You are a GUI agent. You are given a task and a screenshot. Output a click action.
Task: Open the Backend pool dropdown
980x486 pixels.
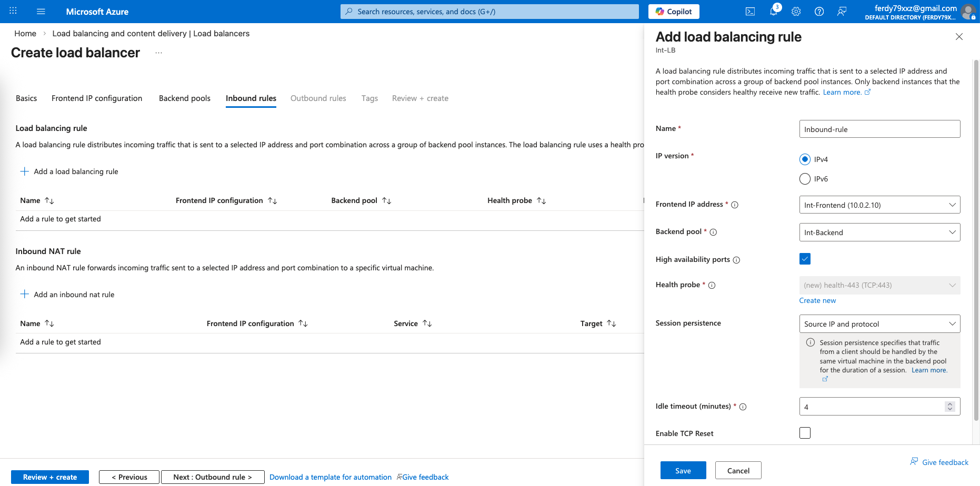[879, 232]
